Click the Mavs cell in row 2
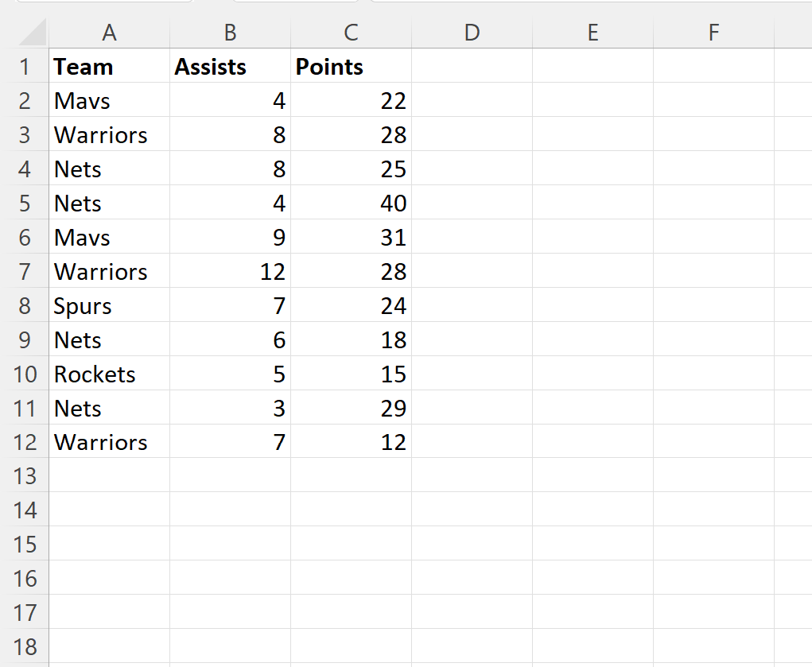Viewport: 812px width, 667px height. click(109, 101)
